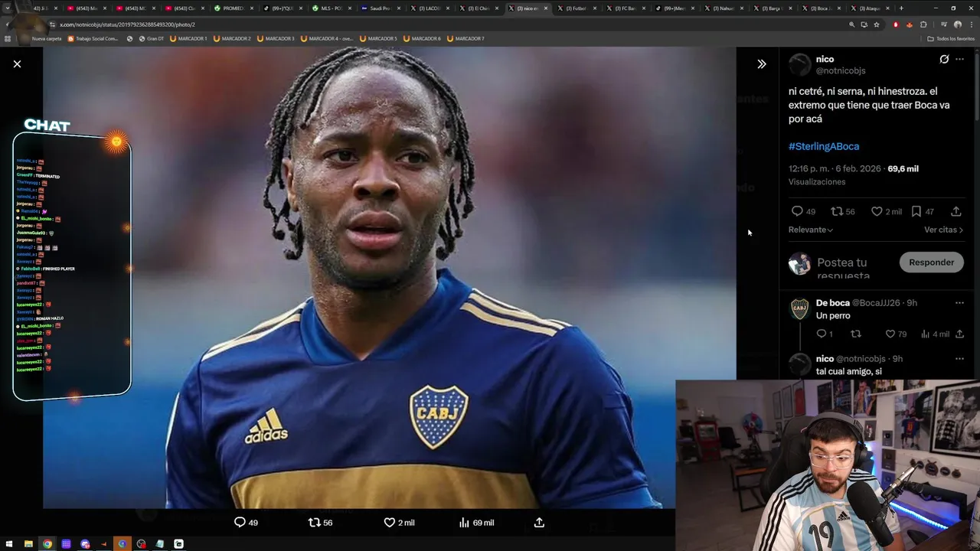Open the MARCADOR 7 bookmark

pyautogui.click(x=465, y=38)
